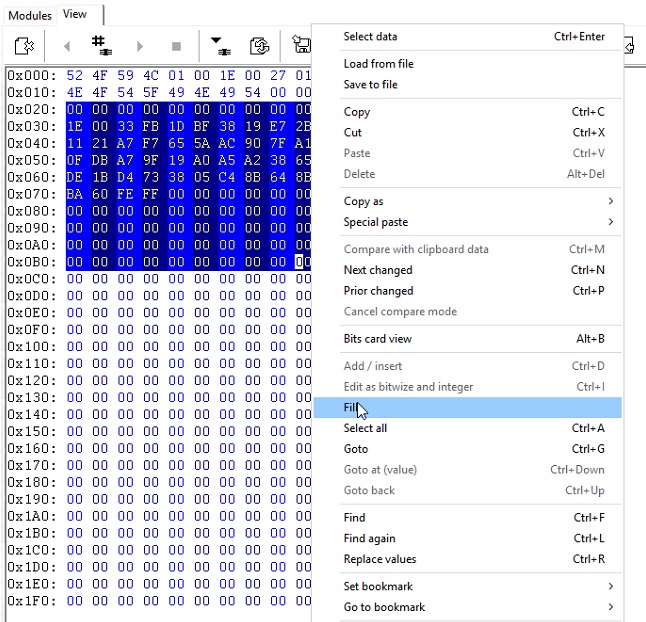The width and height of the screenshot is (646, 622).
Task: Go back with the left arrow icon
Action: click(67, 46)
